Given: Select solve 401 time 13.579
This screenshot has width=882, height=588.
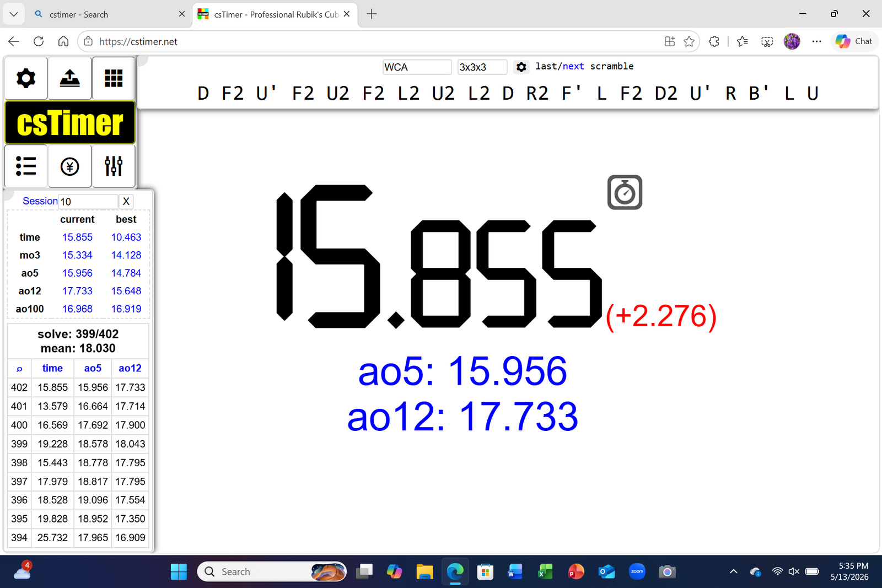Looking at the screenshot, I should (x=52, y=406).
